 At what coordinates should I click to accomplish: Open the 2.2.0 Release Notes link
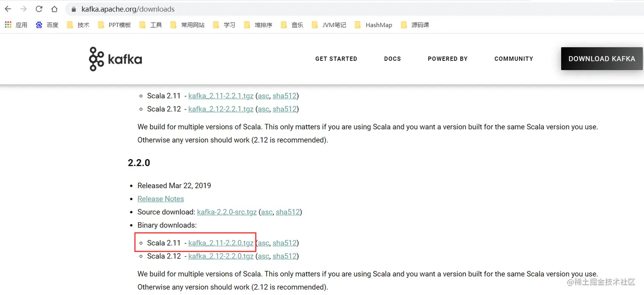pos(161,199)
